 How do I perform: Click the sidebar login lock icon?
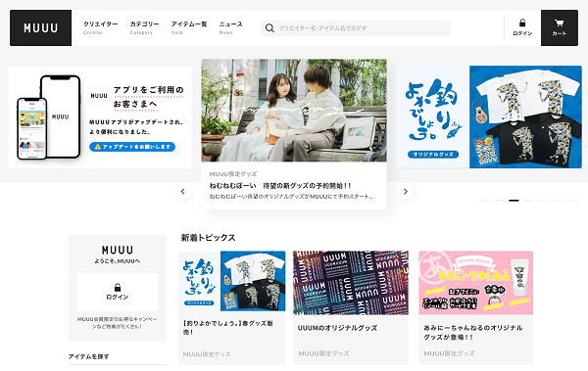(x=118, y=288)
